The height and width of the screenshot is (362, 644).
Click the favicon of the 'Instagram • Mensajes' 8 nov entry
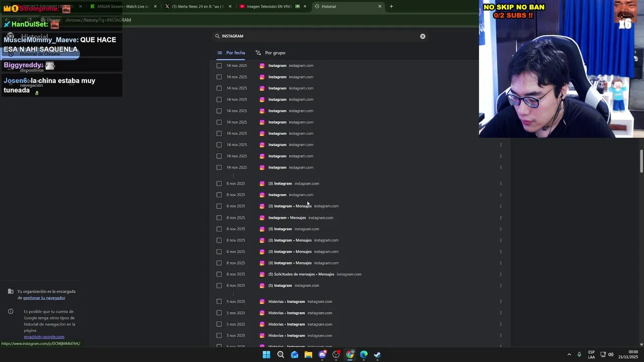pyautogui.click(x=262, y=218)
